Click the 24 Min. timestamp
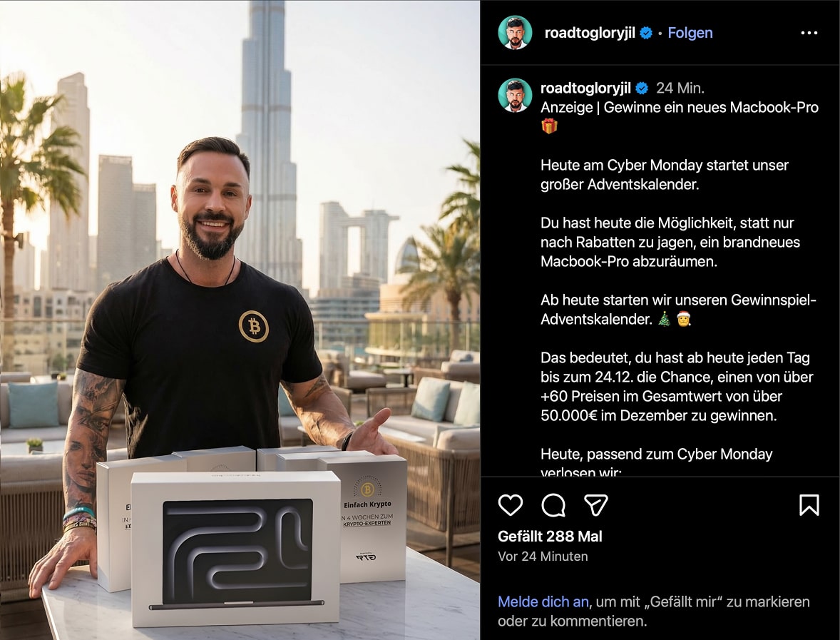 (680, 88)
